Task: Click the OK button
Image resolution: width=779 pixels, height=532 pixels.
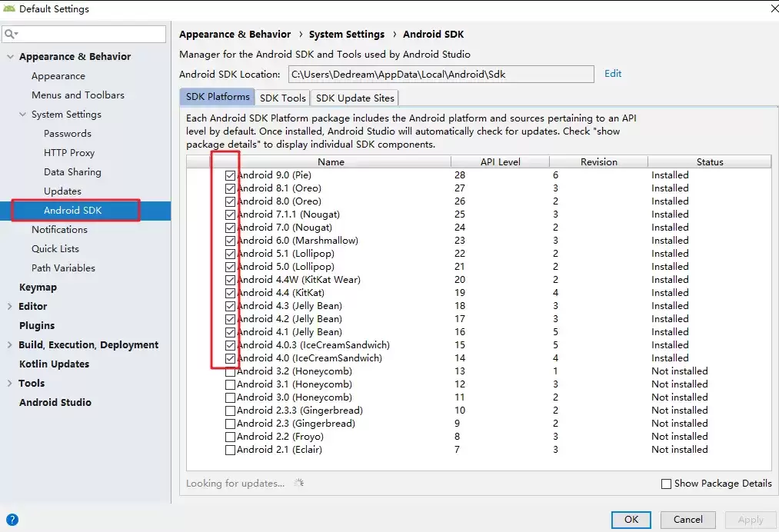Action: pyautogui.click(x=631, y=520)
